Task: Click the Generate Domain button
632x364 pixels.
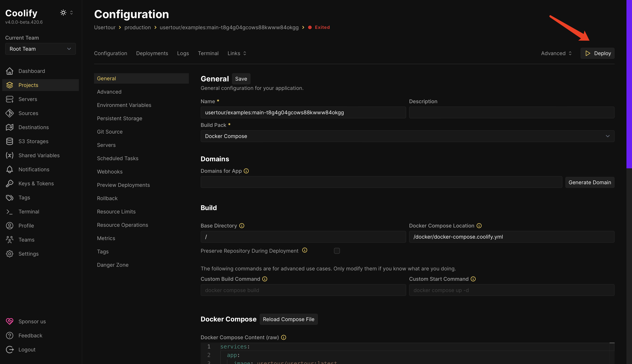Action: (x=589, y=182)
